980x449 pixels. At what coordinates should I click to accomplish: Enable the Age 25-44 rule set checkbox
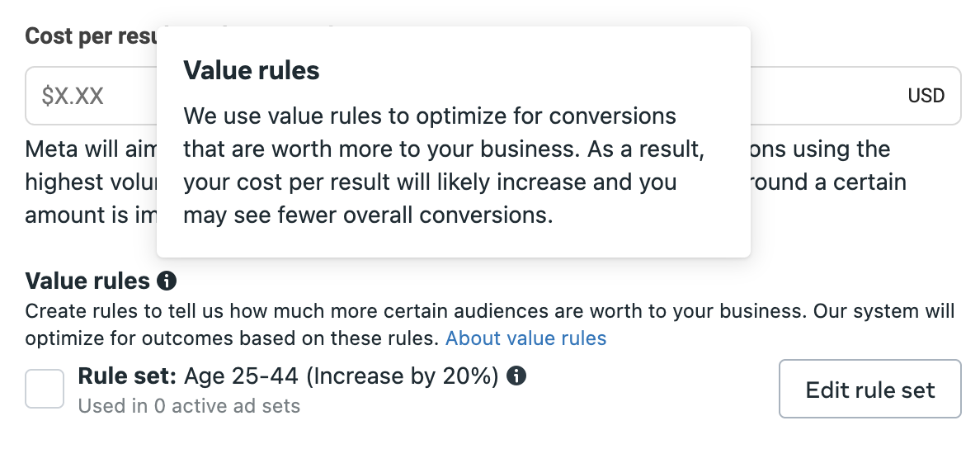point(45,389)
